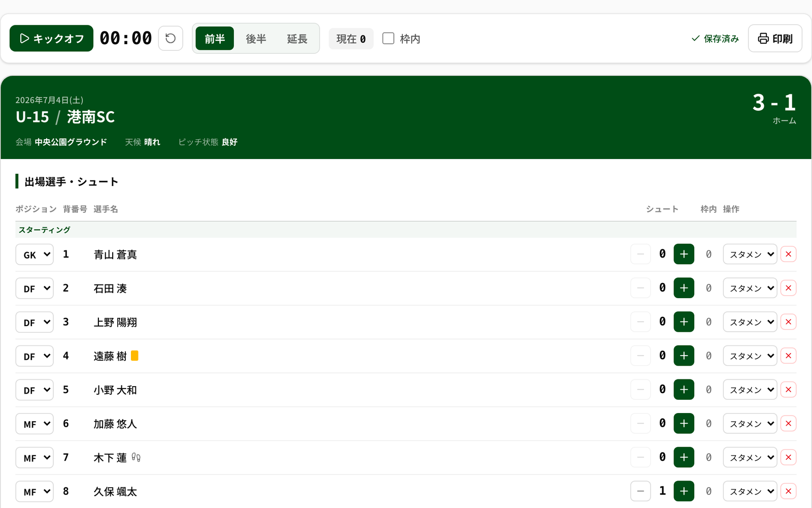Image resolution: width=812 pixels, height=508 pixels.
Task: Click player name 久保 颯太
Action: pos(115,492)
